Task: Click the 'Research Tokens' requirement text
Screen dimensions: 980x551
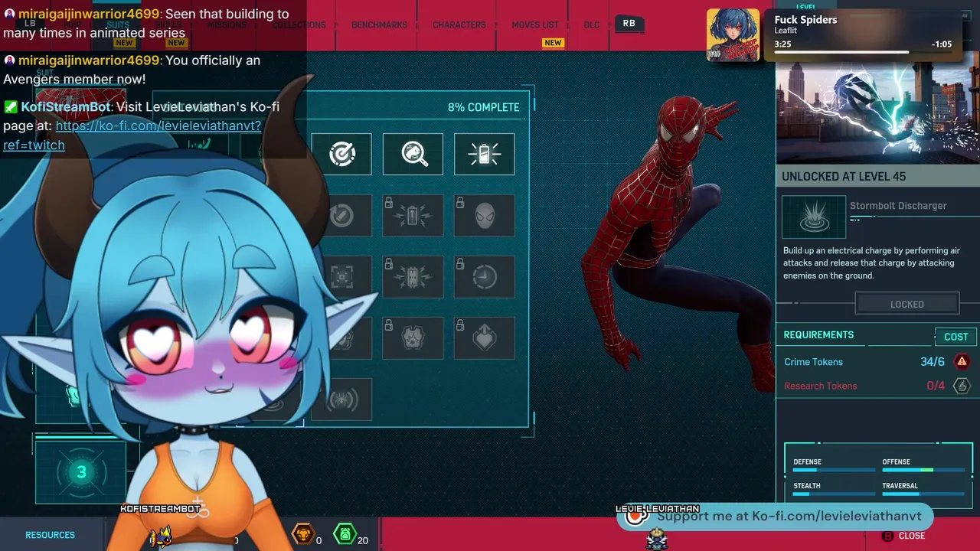Action: pyautogui.click(x=820, y=386)
